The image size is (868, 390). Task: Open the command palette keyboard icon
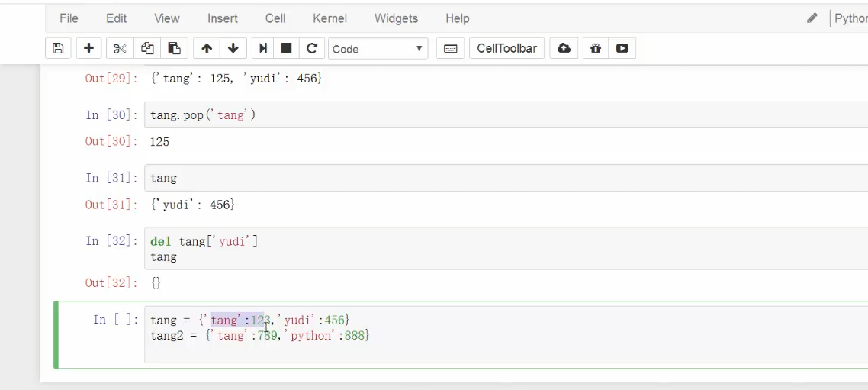click(450, 49)
